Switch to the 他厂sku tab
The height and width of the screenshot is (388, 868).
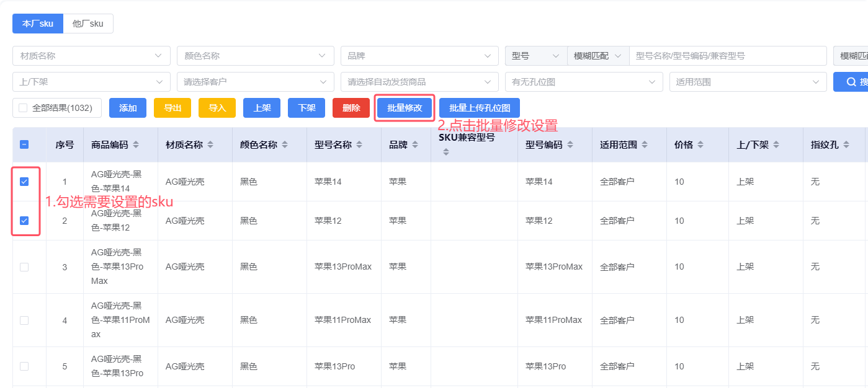click(88, 24)
